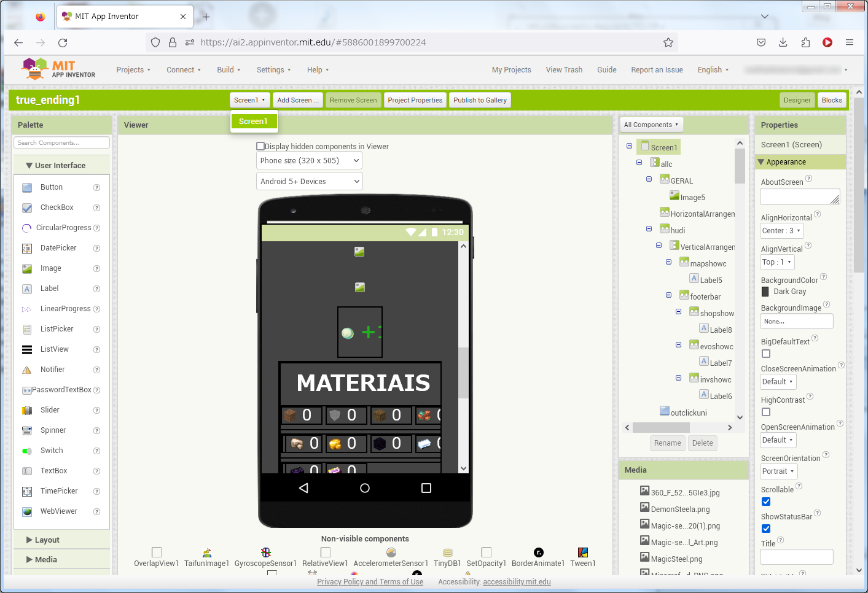Disable the ShowStatusBar option

click(x=765, y=529)
